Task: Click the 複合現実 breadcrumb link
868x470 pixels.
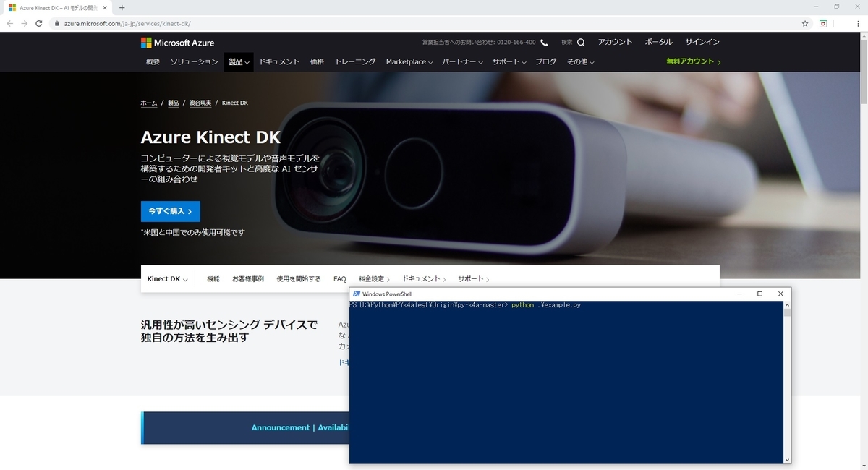Action: (x=200, y=103)
